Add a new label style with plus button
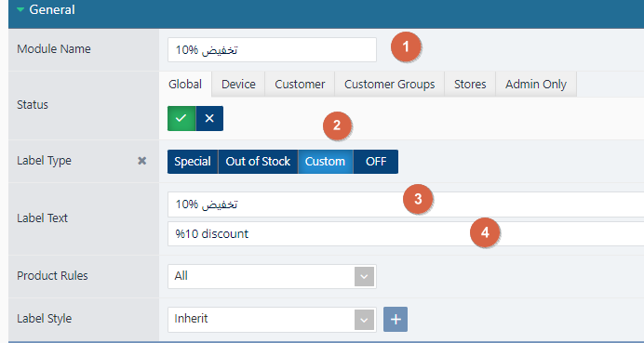The image size is (644, 343). tap(396, 319)
